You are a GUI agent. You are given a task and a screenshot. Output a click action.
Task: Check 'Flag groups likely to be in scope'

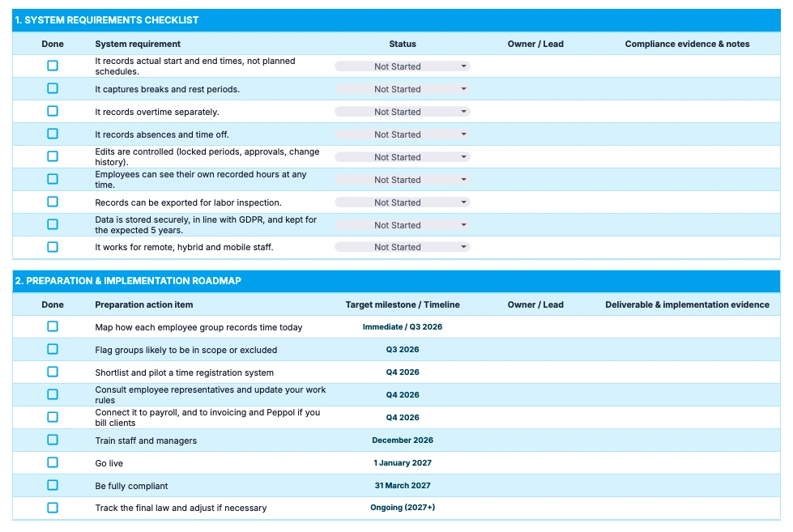tap(53, 350)
